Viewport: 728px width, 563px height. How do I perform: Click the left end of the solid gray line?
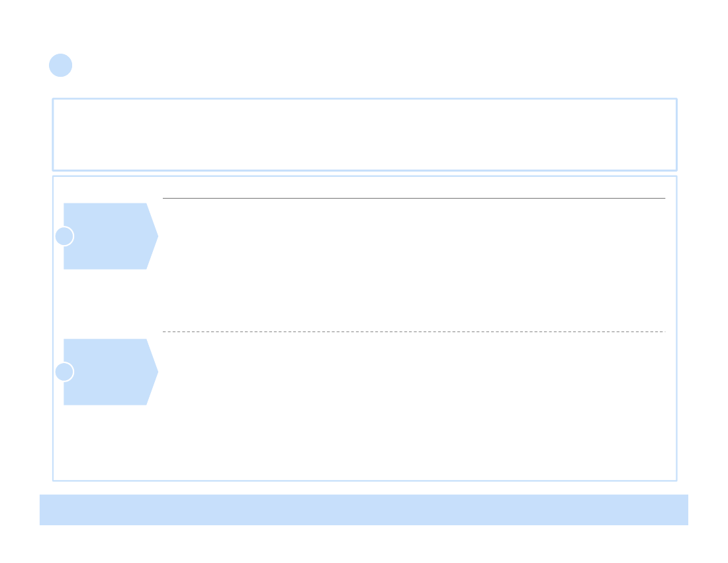click(x=164, y=198)
